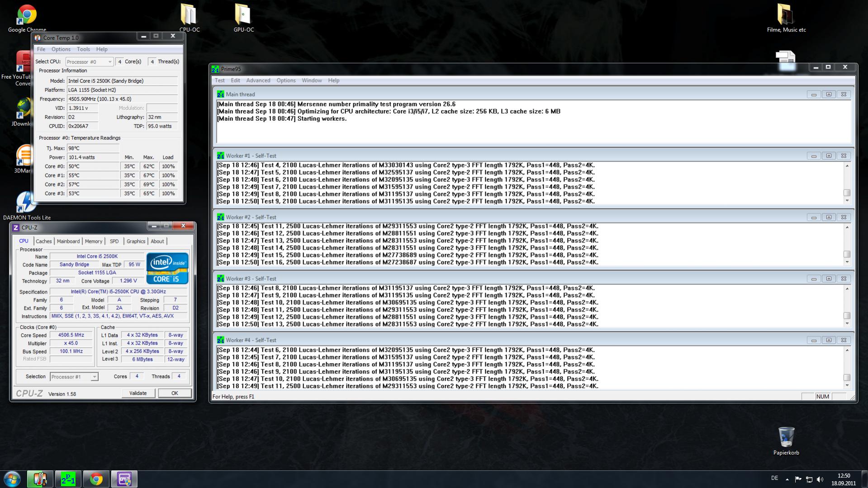Click Worker #3 scrollbar thumb

coord(847,316)
